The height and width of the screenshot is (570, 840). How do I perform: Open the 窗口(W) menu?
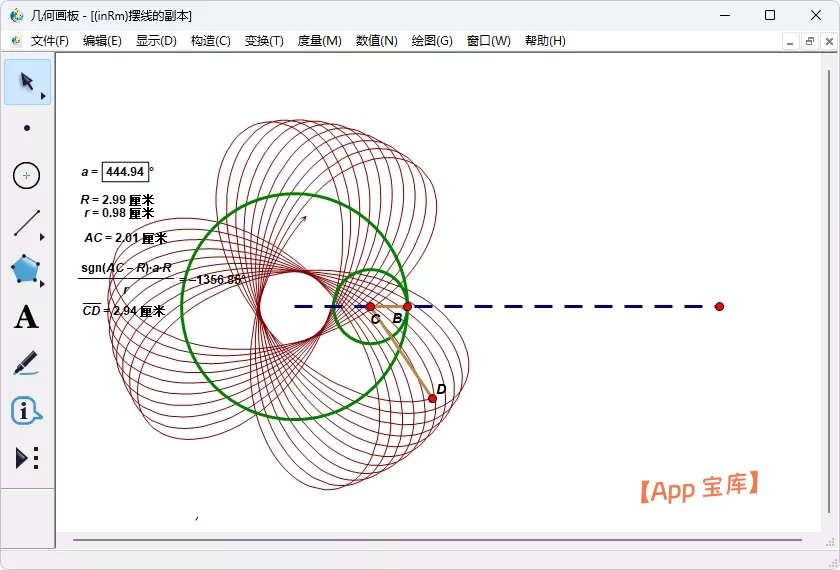point(489,41)
